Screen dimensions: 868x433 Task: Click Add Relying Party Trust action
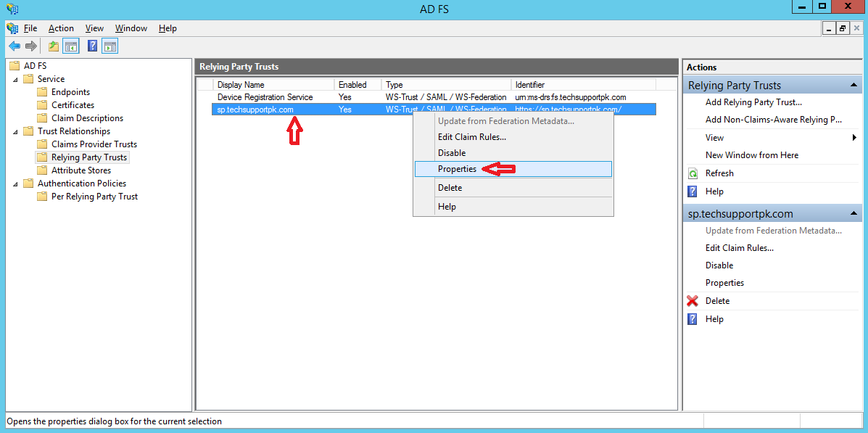pyautogui.click(x=753, y=102)
